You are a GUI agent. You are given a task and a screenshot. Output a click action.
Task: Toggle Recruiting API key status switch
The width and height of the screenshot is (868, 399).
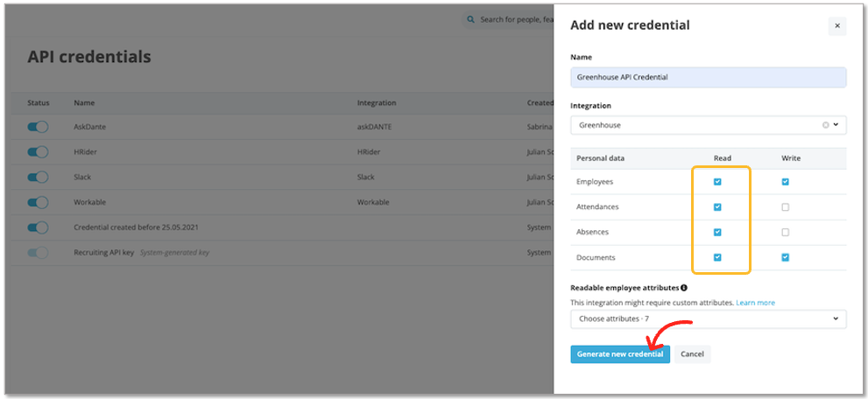point(38,253)
